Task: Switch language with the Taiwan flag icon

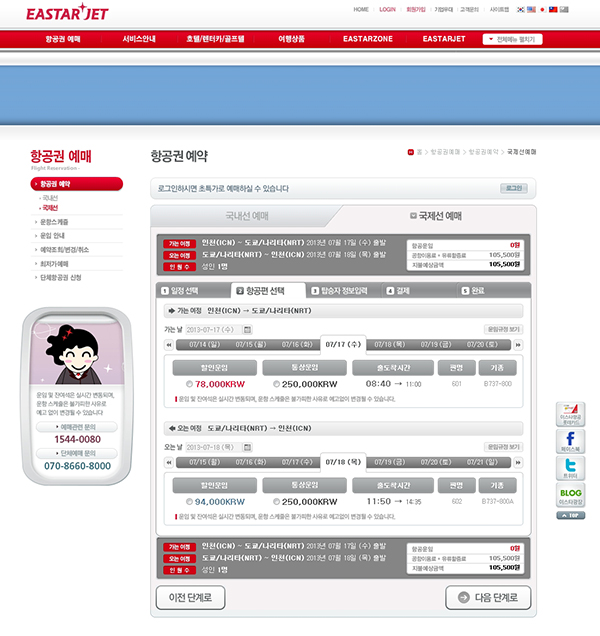Action: tap(553, 9)
